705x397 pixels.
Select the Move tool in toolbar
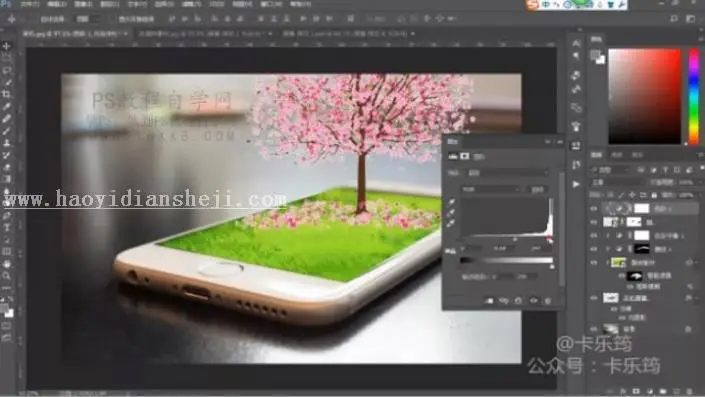[7, 46]
